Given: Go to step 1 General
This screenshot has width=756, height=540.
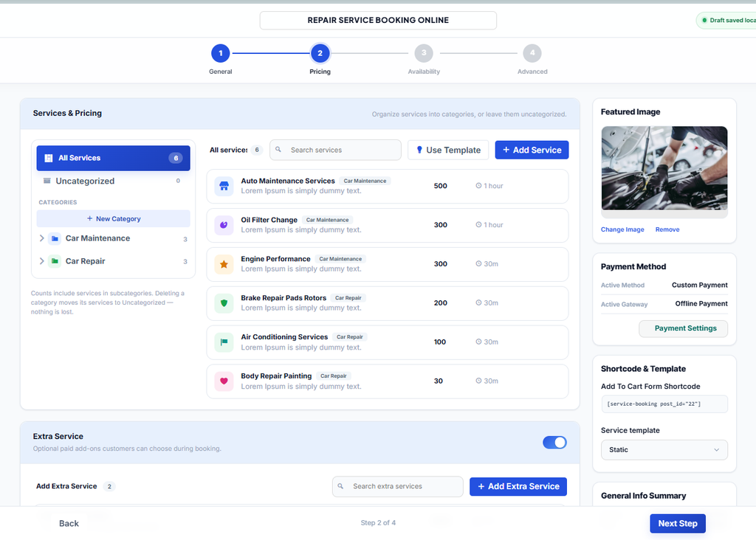Looking at the screenshot, I should [x=220, y=53].
